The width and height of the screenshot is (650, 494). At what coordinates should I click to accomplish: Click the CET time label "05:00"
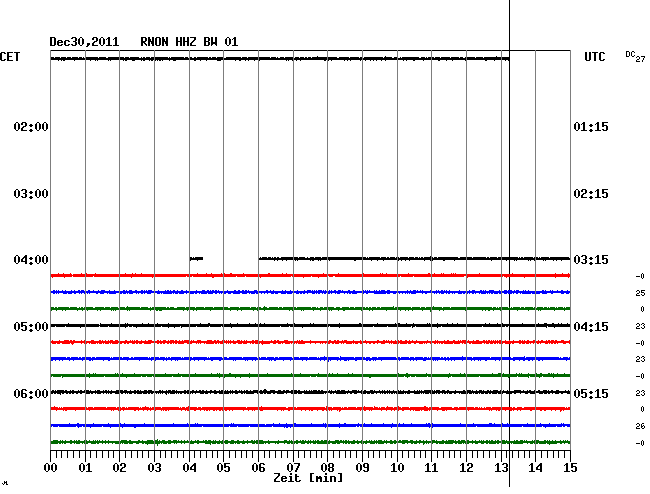31,327
